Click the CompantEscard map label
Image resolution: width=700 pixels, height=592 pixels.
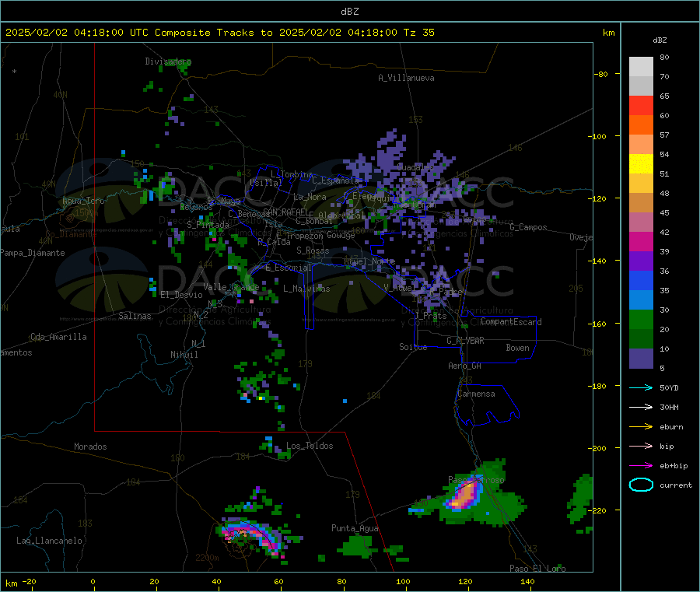tap(511, 322)
